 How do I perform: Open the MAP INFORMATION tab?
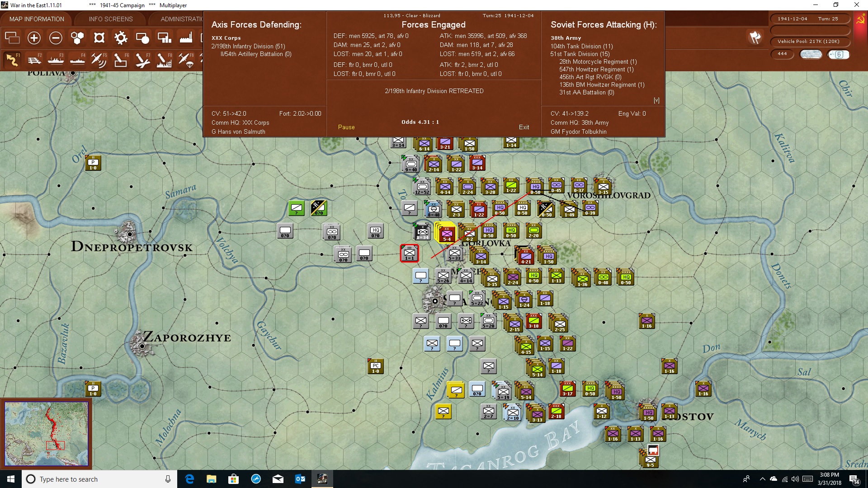point(37,19)
